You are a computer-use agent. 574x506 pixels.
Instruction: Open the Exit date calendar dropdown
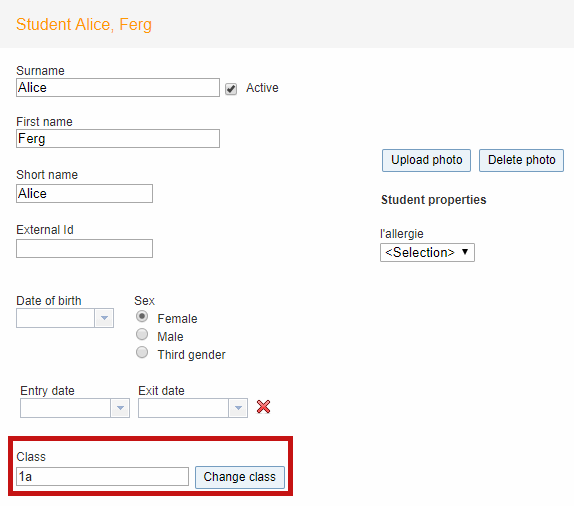coord(238,408)
